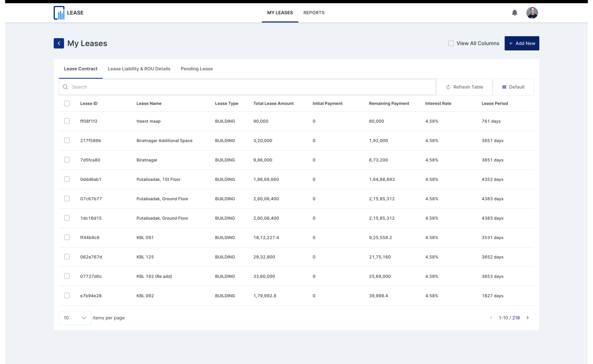593x364 pixels.
Task: Open Lease Liability & ROU Details tab
Action: click(139, 69)
